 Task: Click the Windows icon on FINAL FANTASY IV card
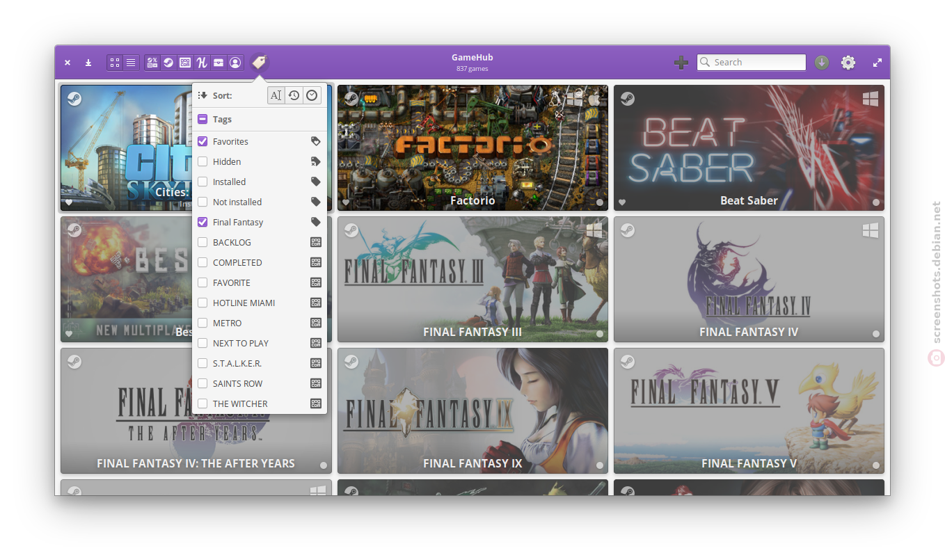coord(870,230)
